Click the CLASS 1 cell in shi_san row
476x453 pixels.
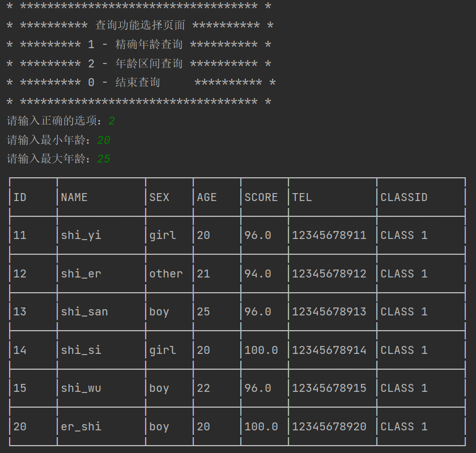(x=404, y=311)
